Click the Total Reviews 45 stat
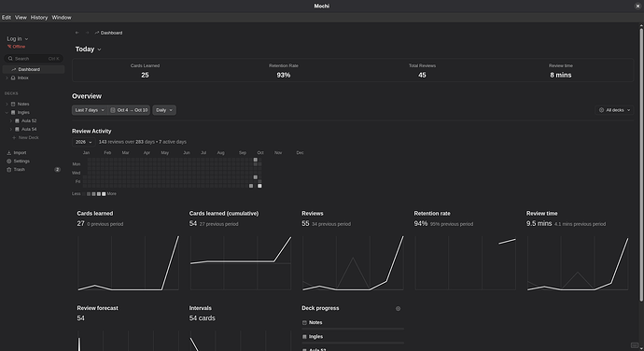Image resolution: width=644 pixels, height=351 pixels. [x=422, y=71]
